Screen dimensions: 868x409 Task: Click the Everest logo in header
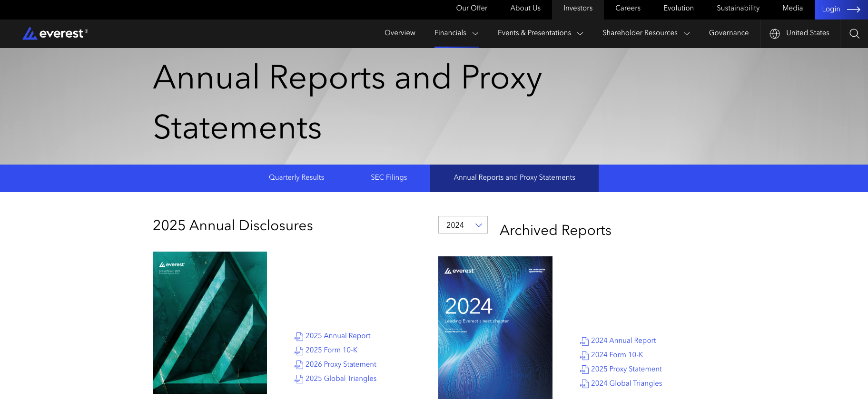55,33
